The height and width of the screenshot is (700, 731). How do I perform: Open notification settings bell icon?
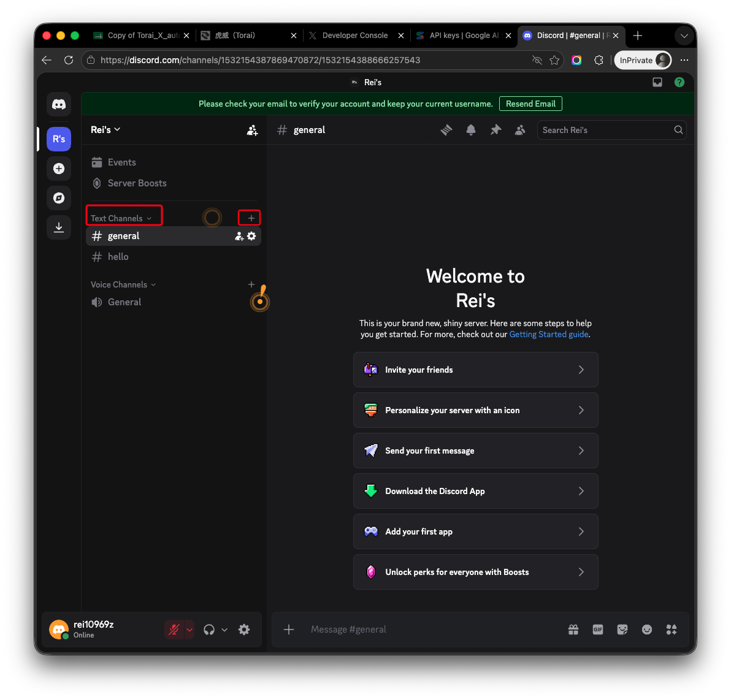[471, 130]
